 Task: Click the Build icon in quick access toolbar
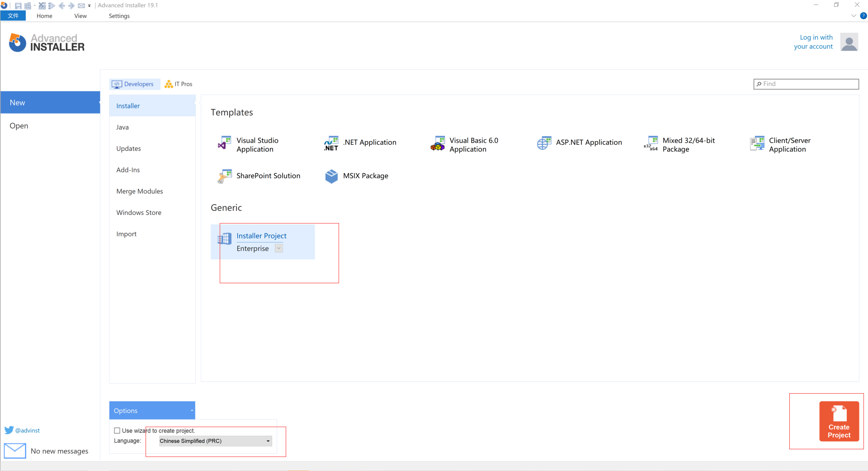[28, 5]
